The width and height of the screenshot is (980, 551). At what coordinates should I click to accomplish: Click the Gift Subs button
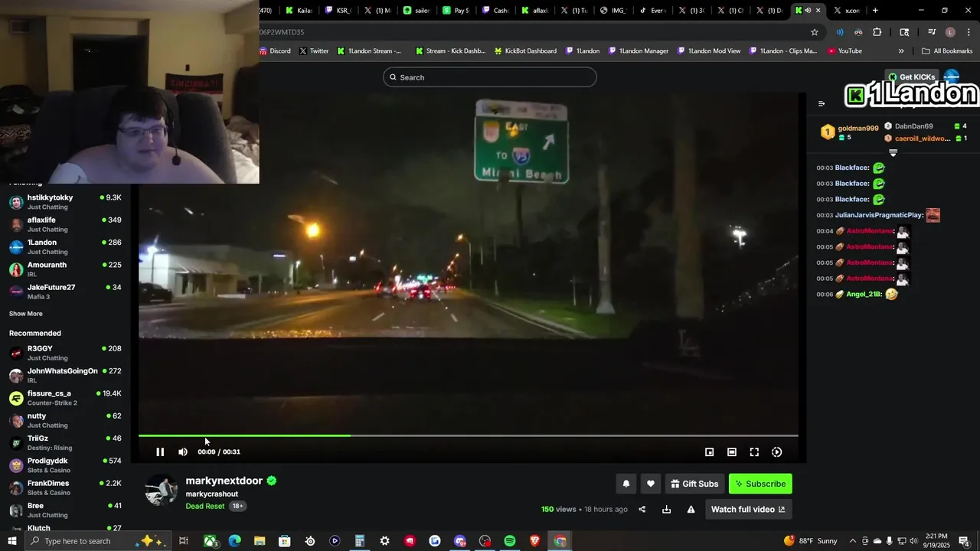pyautogui.click(x=694, y=484)
